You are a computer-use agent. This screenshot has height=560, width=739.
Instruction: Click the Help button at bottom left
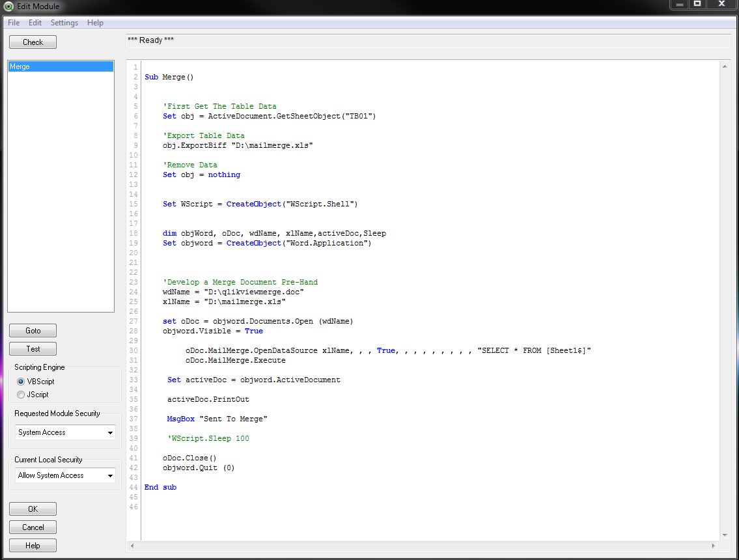[x=33, y=545]
